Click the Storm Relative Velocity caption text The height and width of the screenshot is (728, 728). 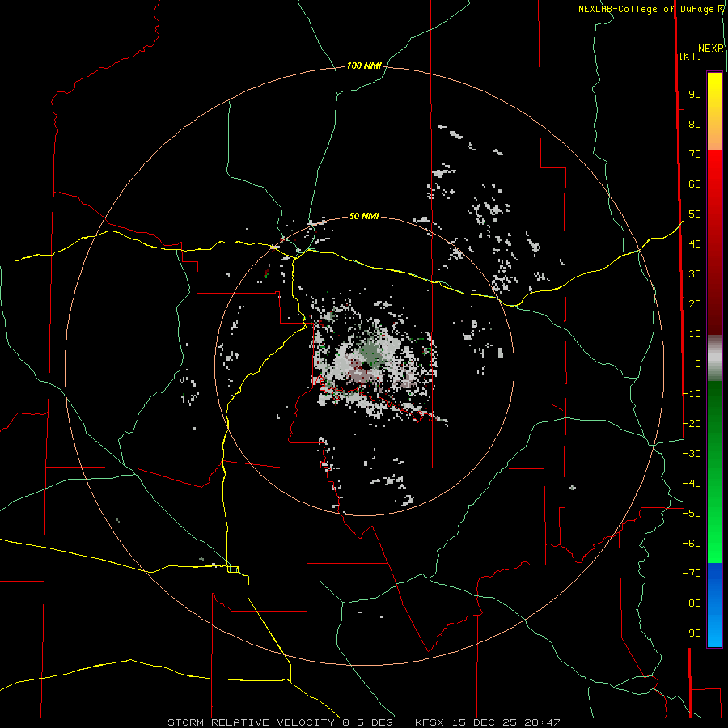click(x=364, y=722)
